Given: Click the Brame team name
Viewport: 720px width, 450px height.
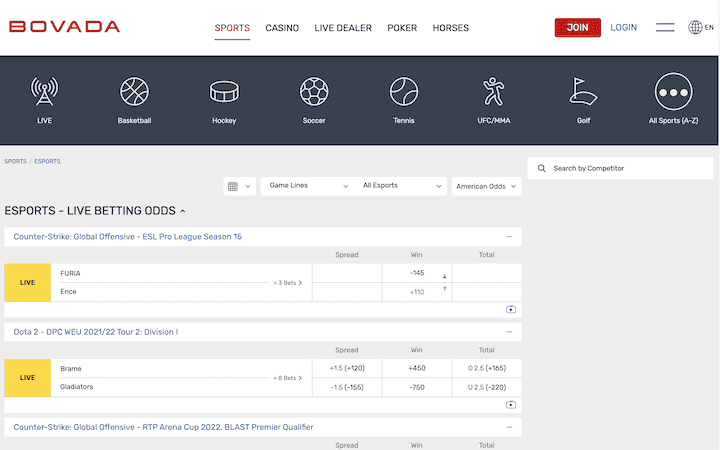Looking at the screenshot, I should (71, 368).
